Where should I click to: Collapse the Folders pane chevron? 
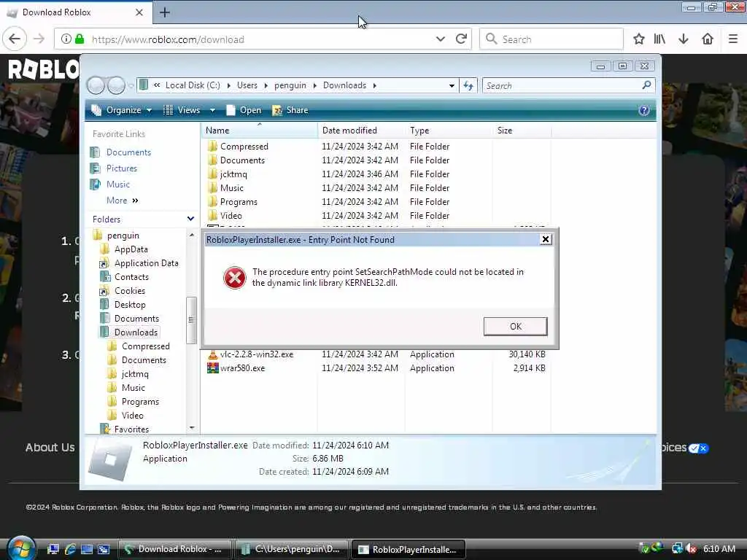pyautogui.click(x=190, y=219)
